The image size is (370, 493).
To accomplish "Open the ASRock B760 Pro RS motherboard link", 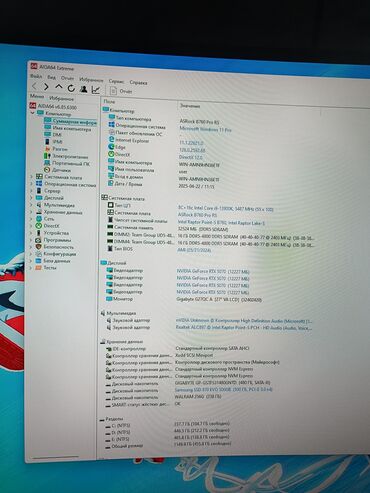I will pos(197,215).
